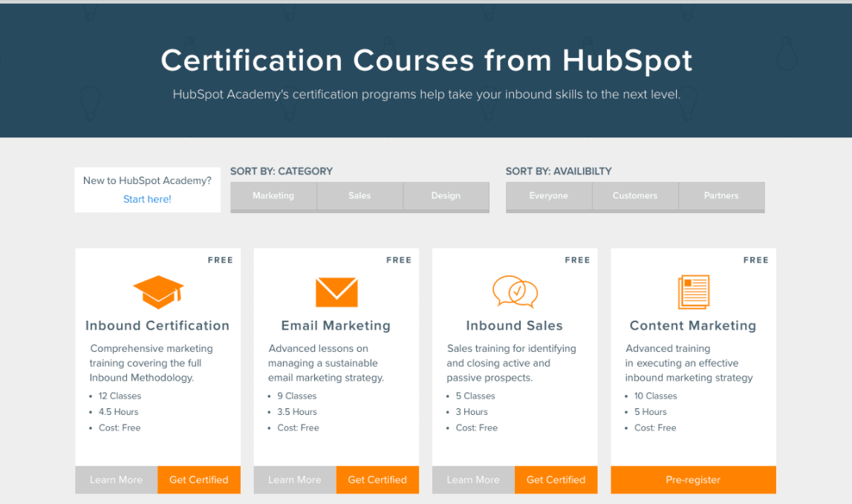Click the Email Marketing envelope icon

click(x=337, y=292)
